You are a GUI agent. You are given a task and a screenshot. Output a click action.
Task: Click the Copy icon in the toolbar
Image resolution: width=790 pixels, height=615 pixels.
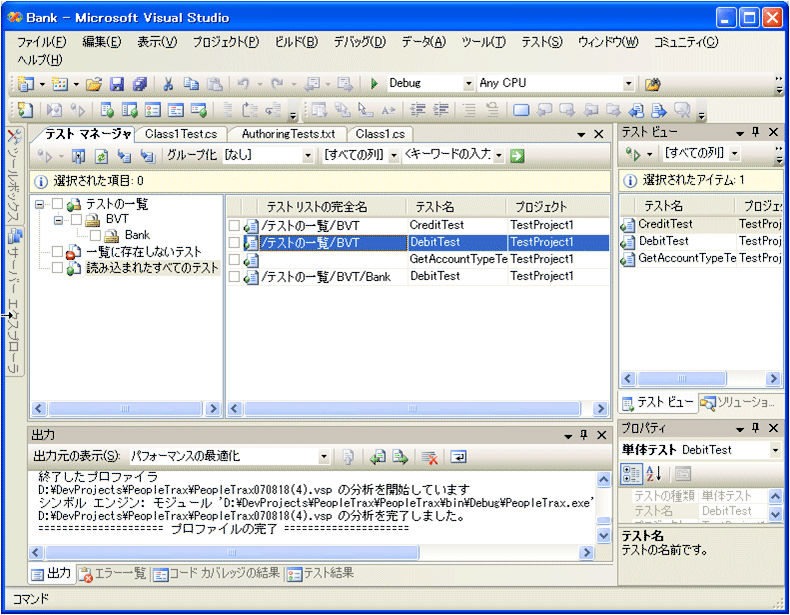191,84
